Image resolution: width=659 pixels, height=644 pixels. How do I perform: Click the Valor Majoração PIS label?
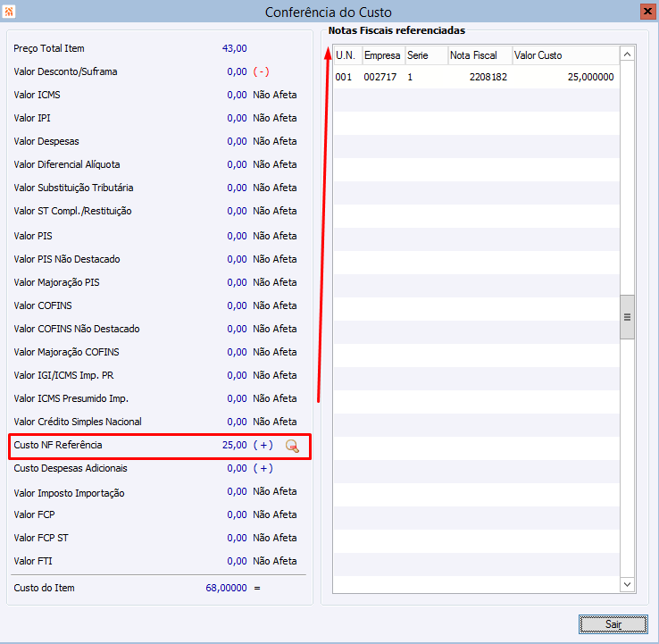click(57, 282)
